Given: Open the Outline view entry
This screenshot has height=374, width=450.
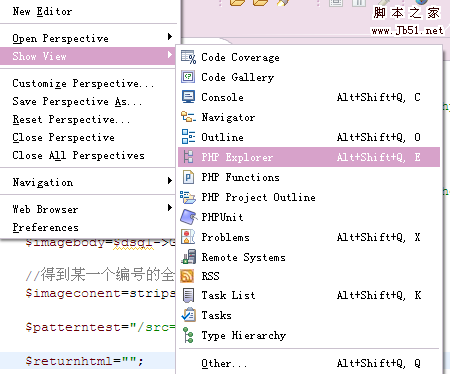Looking at the screenshot, I should 309,137.
